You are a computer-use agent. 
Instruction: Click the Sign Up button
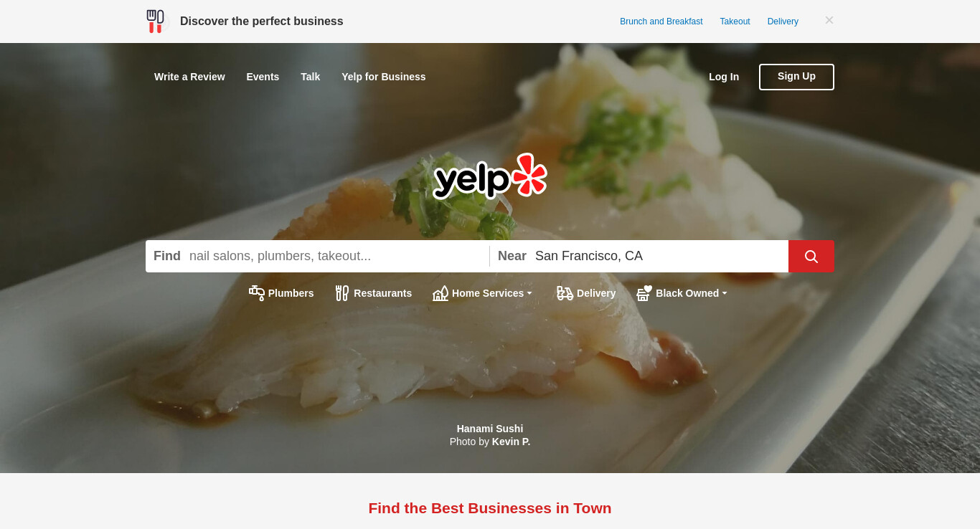tap(796, 77)
